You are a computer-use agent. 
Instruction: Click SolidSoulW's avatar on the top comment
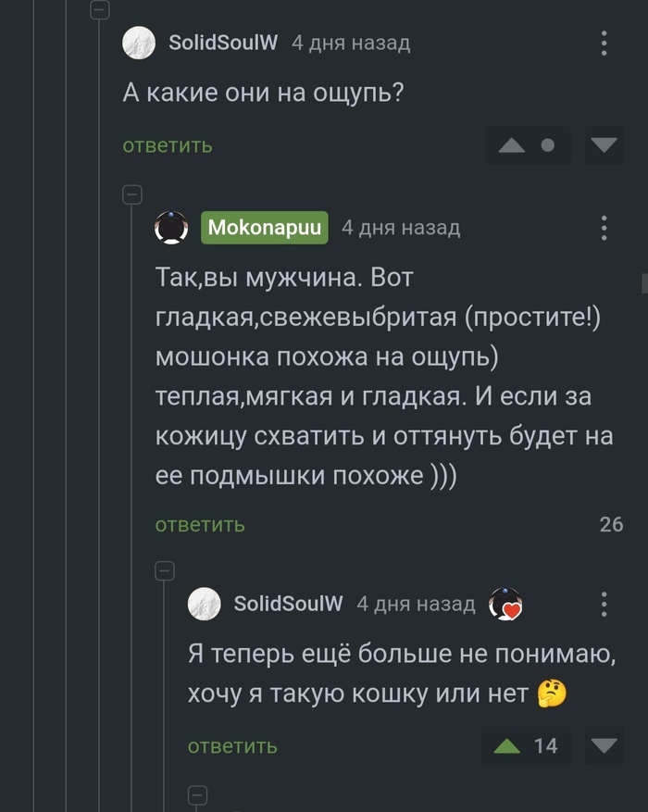tap(139, 44)
